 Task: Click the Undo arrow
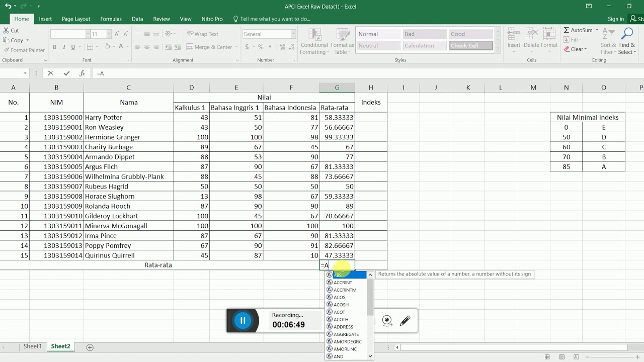8,6
